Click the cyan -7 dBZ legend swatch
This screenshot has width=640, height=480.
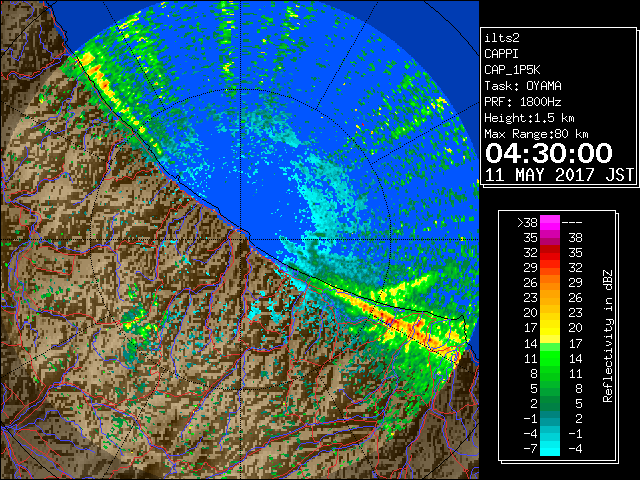pyautogui.click(x=550, y=448)
